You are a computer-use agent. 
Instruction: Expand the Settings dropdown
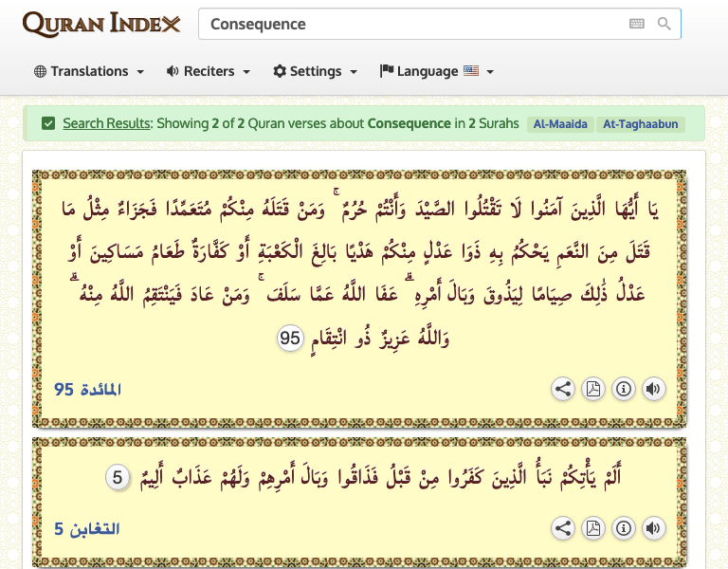click(x=315, y=71)
